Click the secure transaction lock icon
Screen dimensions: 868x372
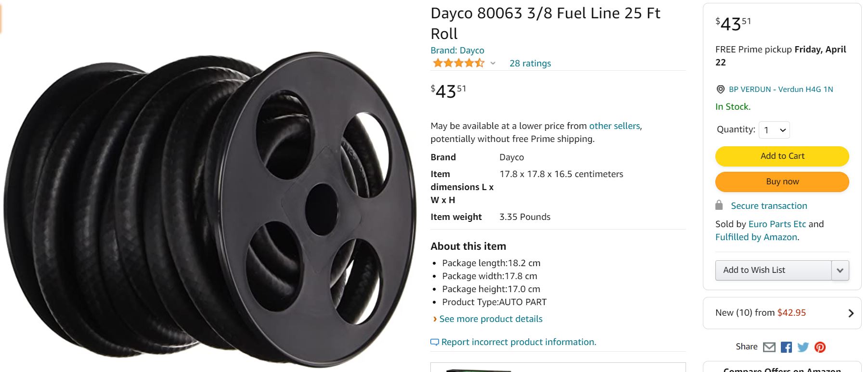[719, 205]
